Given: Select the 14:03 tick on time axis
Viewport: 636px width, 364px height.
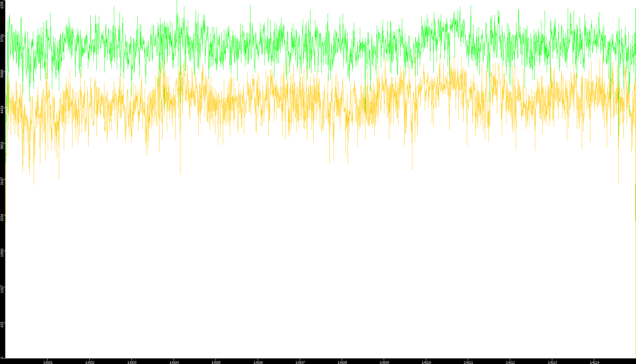Looking at the screenshot, I should coord(132,362).
